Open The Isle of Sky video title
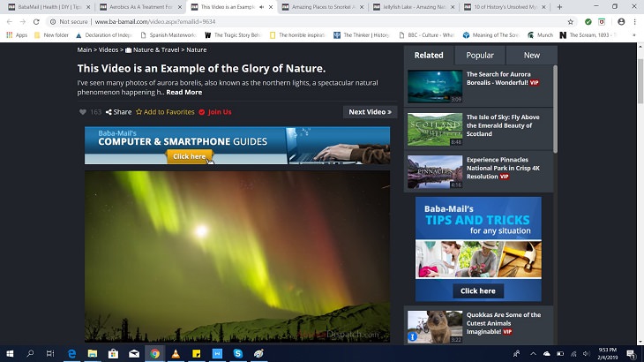The width and height of the screenshot is (644, 362). pos(503,125)
